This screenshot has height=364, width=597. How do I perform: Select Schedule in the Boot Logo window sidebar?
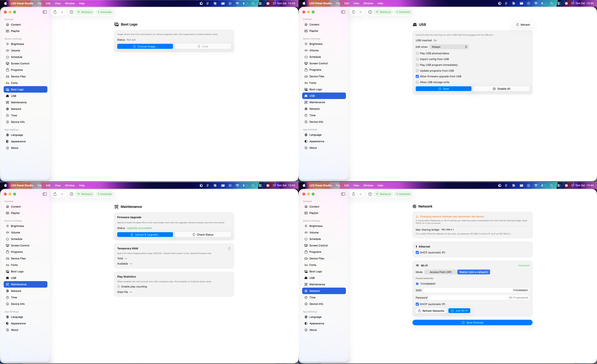tap(26, 57)
